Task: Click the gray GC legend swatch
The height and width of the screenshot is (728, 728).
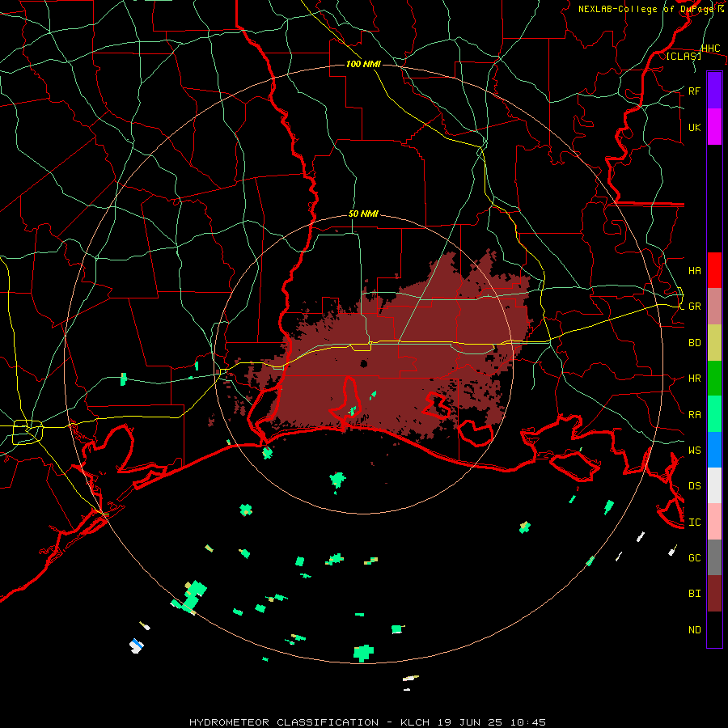Action: click(714, 557)
